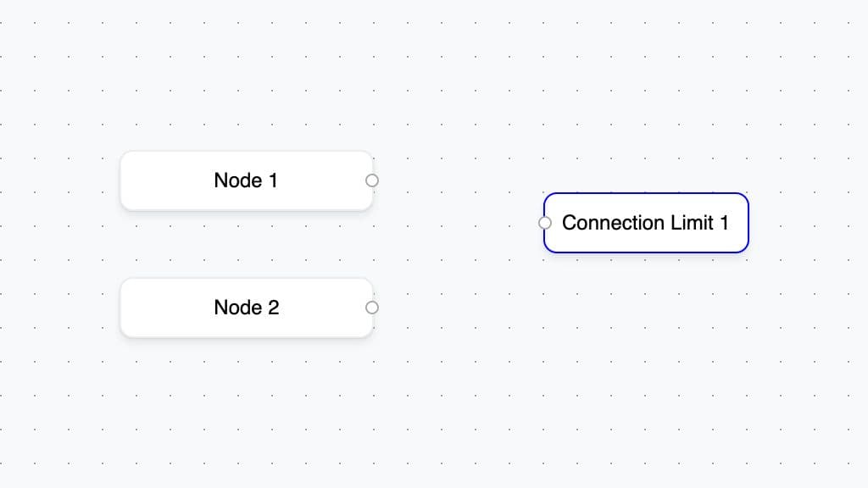
Task: Pick the left circle on the blue-bordered node
Action: (x=545, y=223)
